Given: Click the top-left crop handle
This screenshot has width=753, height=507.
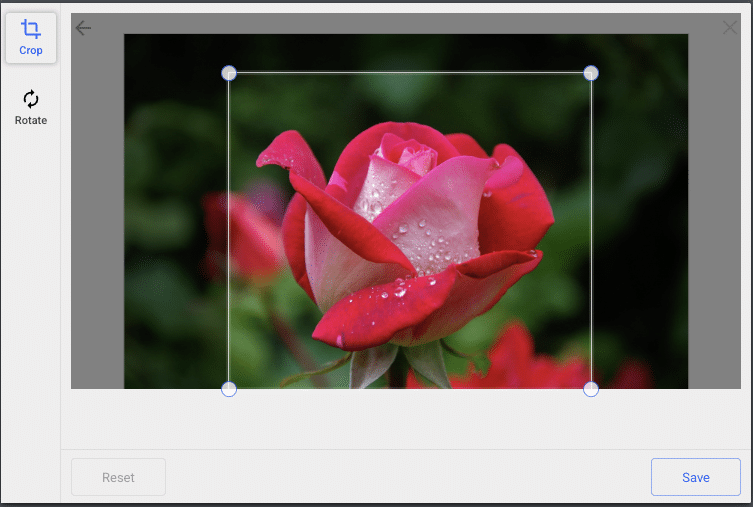Looking at the screenshot, I should pyautogui.click(x=229, y=73).
